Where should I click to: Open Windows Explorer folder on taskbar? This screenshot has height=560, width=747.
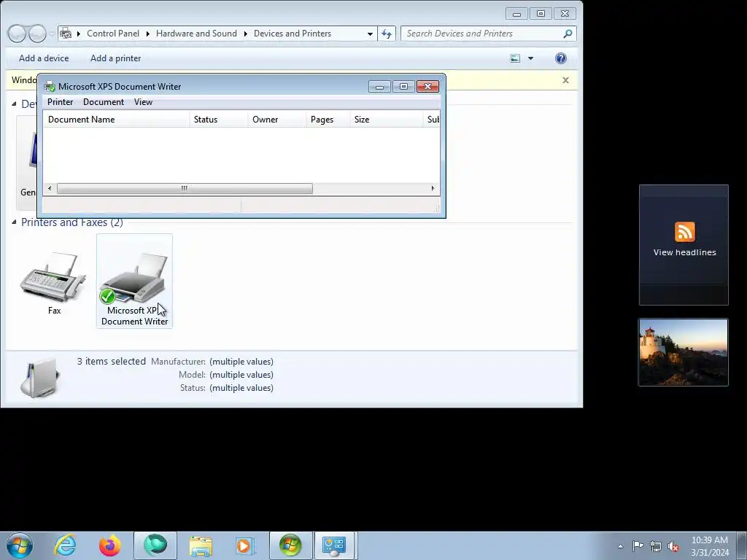click(x=201, y=545)
